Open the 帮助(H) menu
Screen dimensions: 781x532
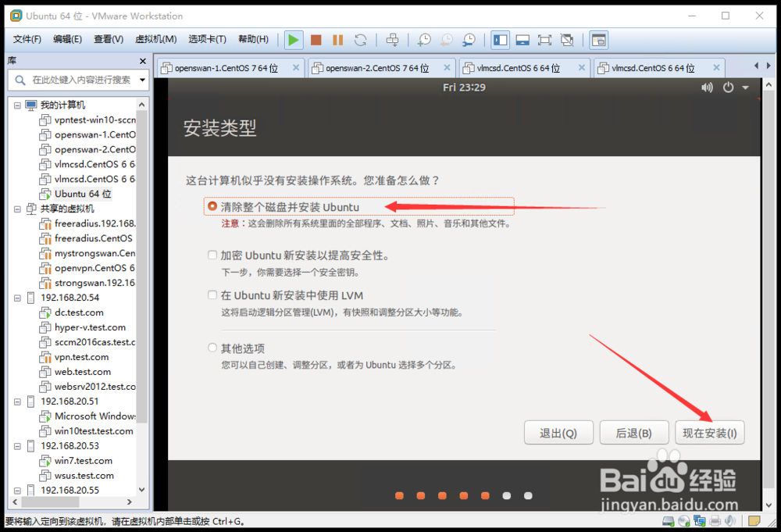tap(253, 39)
